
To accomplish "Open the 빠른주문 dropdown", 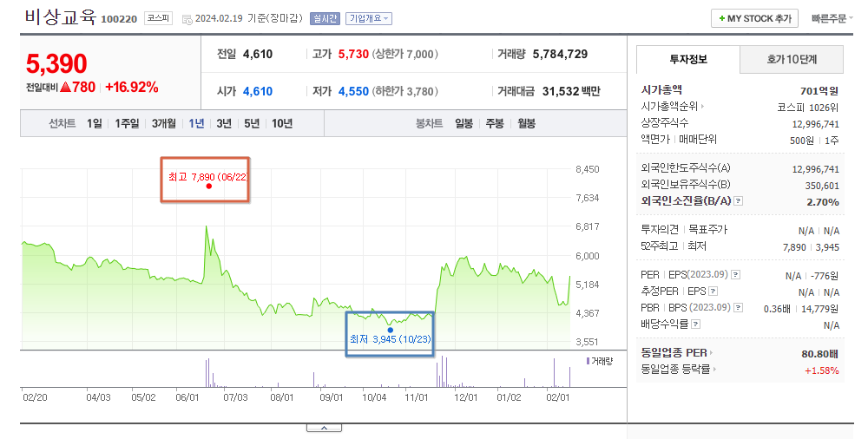I will coord(832,18).
